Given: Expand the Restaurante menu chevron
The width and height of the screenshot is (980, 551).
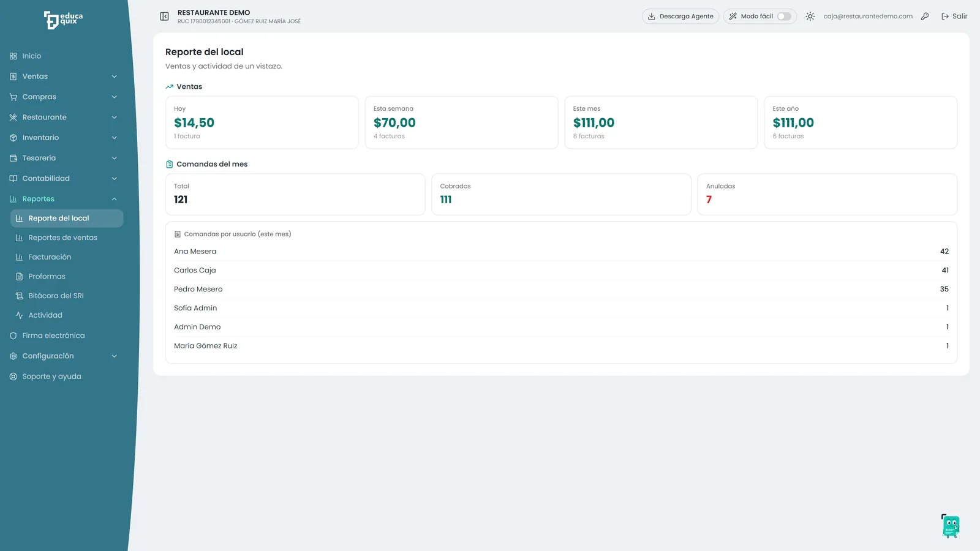Looking at the screenshot, I should click(x=114, y=118).
